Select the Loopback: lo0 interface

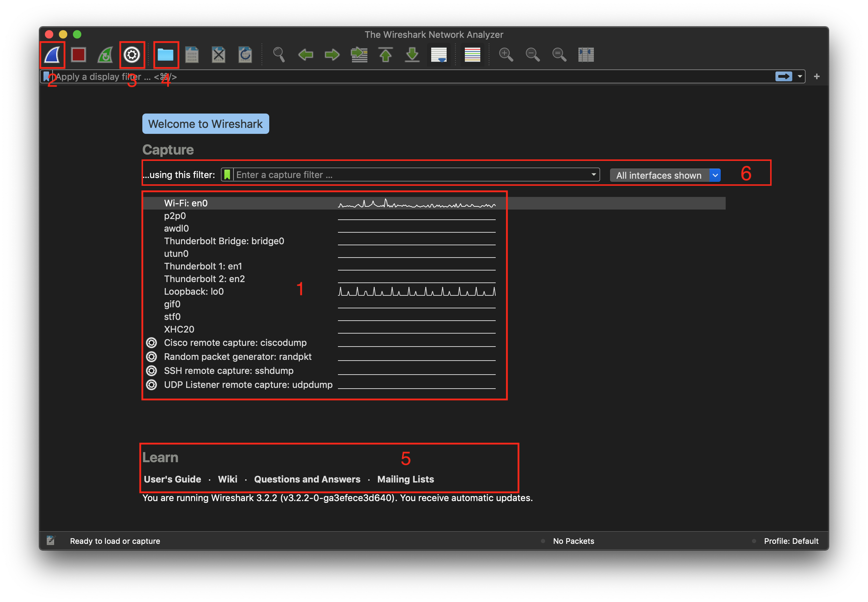pyautogui.click(x=194, y=291)
